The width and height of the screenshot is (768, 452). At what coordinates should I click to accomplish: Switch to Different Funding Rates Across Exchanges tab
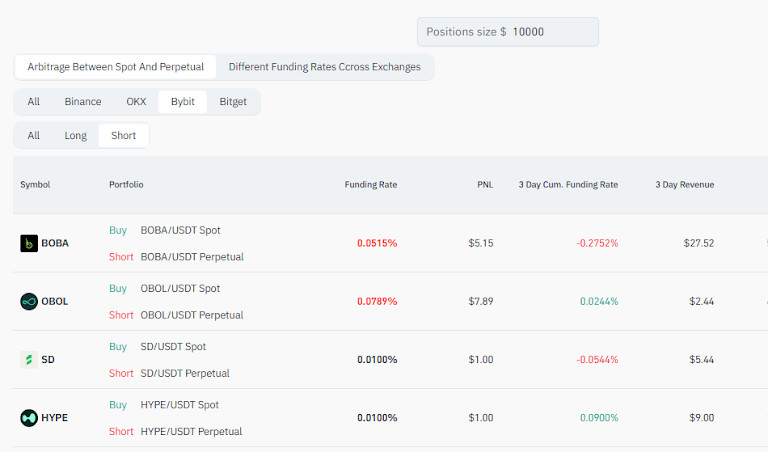tap(324, 67)
